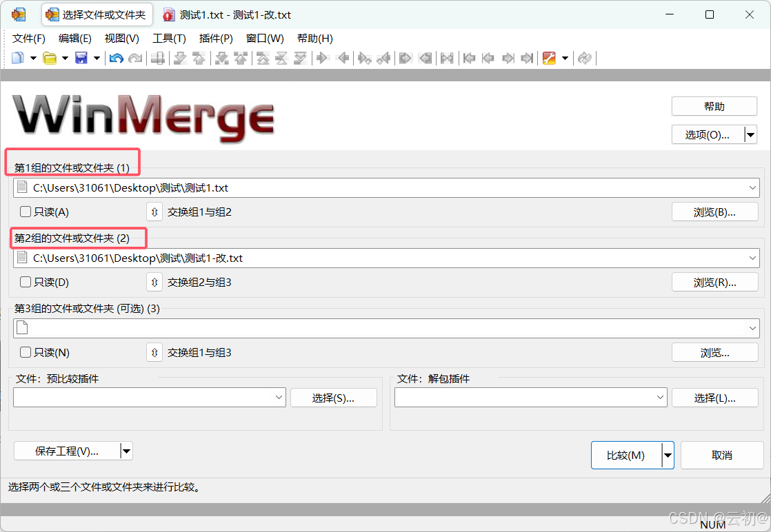
Task: Expand group 1 path 测试1.txt dropdown
Action: point(752,187)
